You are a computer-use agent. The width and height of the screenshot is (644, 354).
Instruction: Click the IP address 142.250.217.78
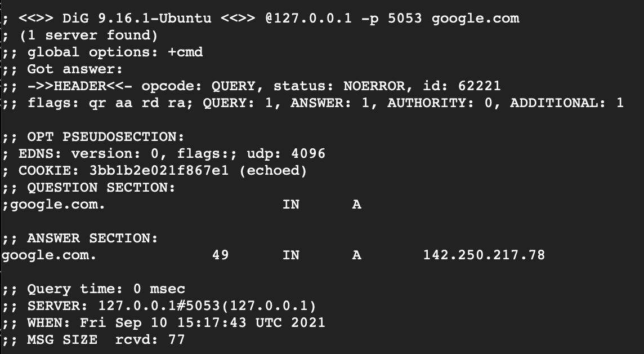click(x=484, y=255)
